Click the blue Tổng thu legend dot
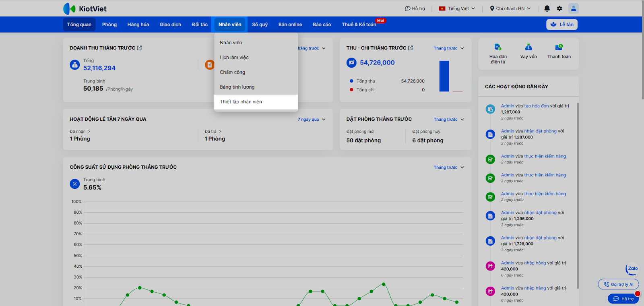The height and width of the screenshot is (306, 644). point(351,81)
